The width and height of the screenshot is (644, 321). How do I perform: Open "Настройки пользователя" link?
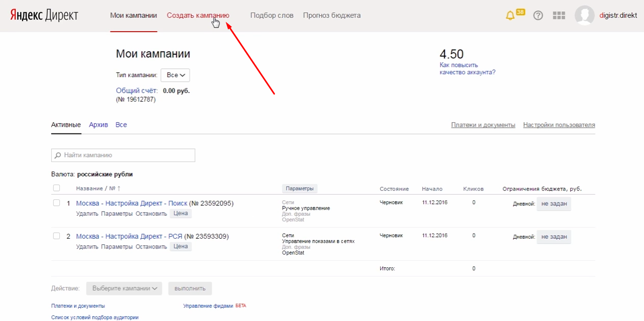tap(559, 125)
